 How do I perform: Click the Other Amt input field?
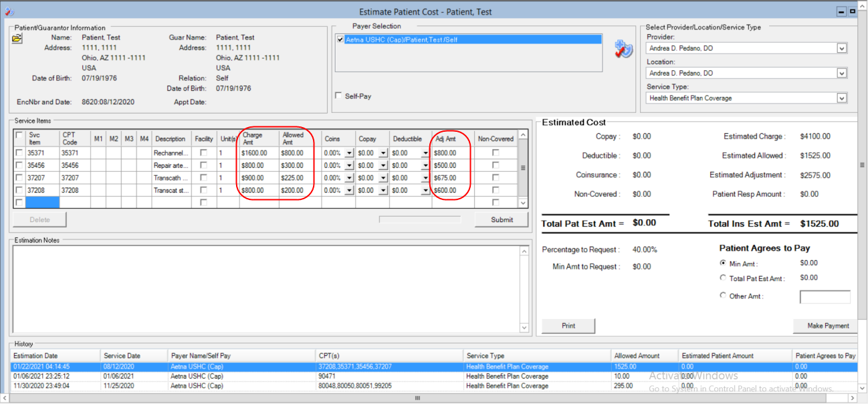point(825,297)
